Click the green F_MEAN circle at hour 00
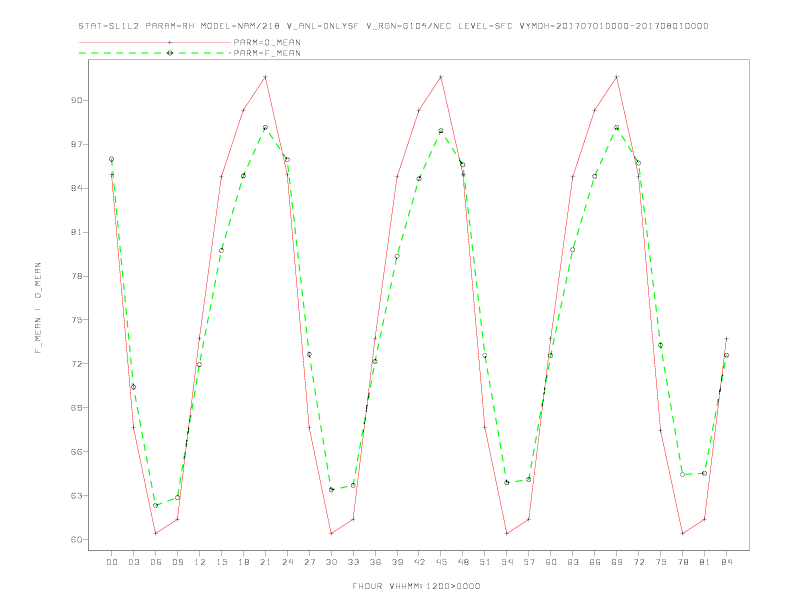Screen dimensions: 792x612 tap(112, 159)
